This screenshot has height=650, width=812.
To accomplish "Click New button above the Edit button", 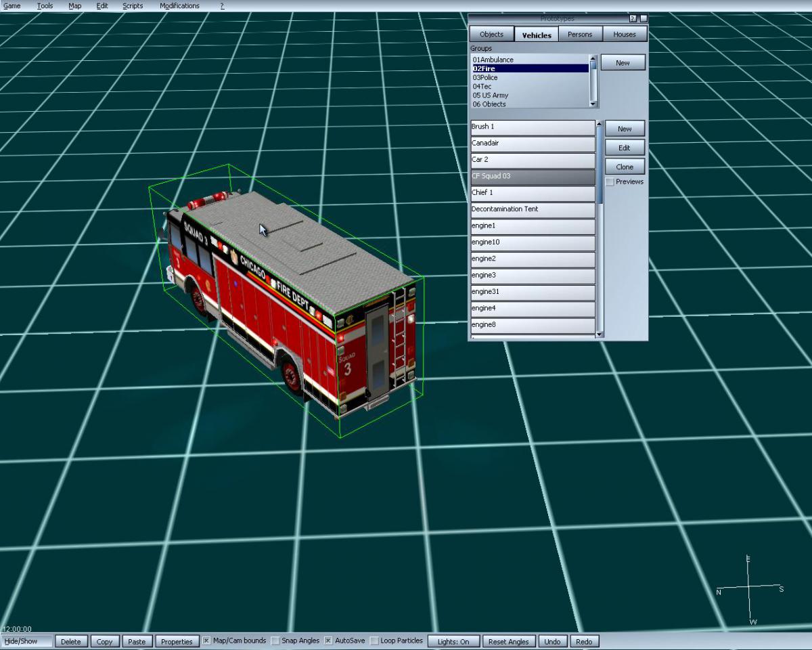I will [x=625, y=129].
